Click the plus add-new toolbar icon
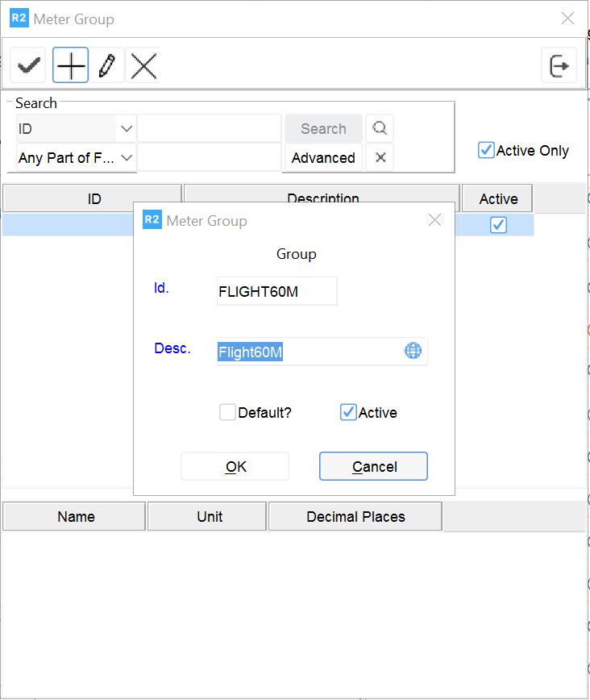The image size is (590, 700). (x=71, y=66)
